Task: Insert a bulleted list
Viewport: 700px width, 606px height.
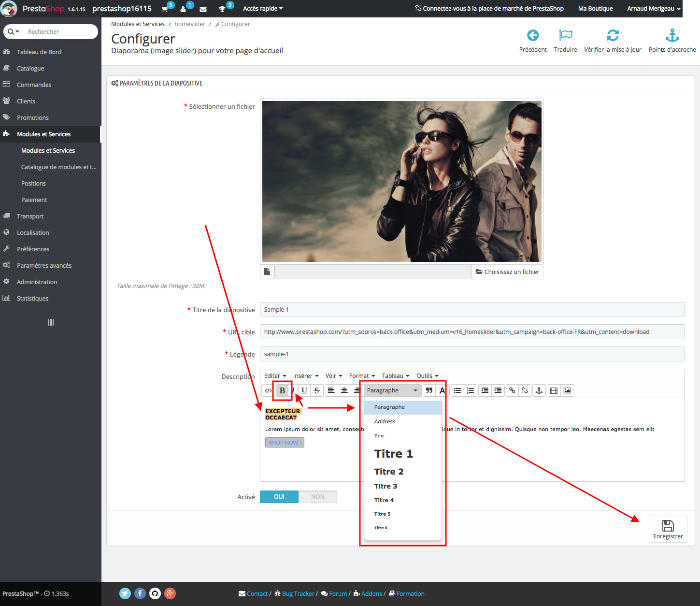Action: pyautogui.click(x=457, y=390)
